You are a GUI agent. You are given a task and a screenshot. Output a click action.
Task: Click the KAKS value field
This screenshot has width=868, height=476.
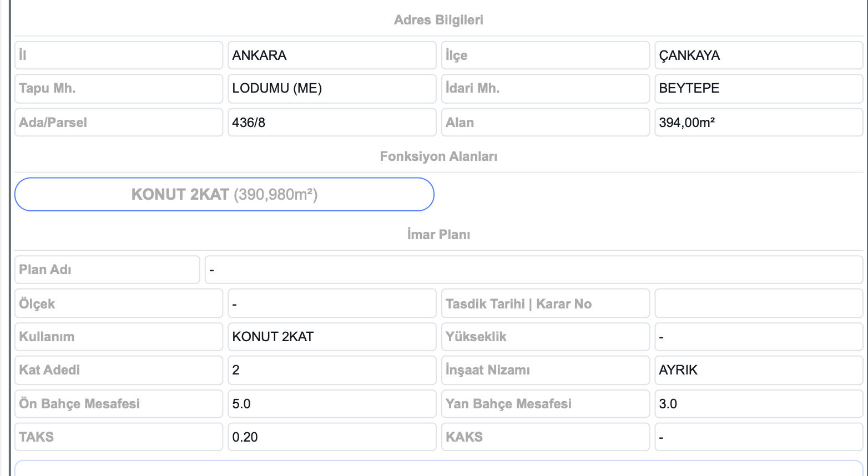coord(758,437)
